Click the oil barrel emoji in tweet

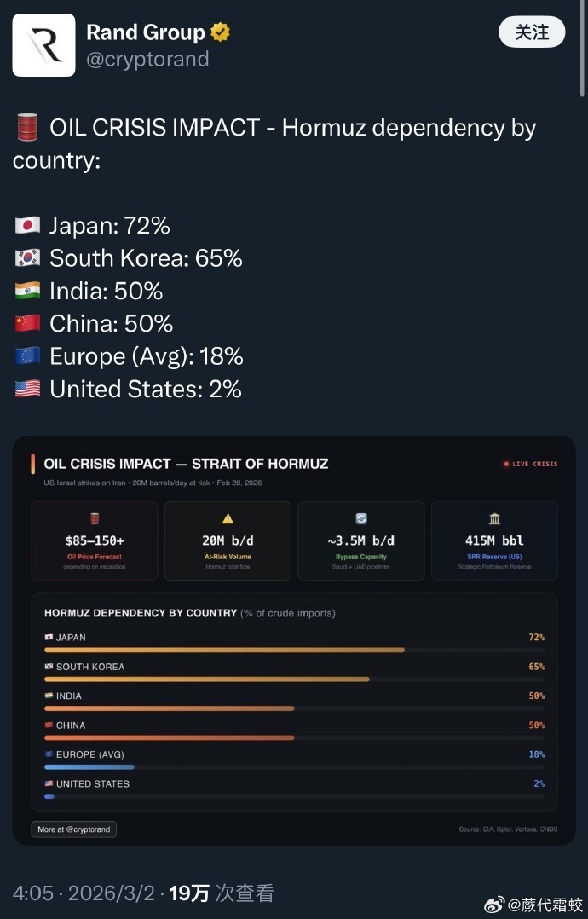[27, 129]
